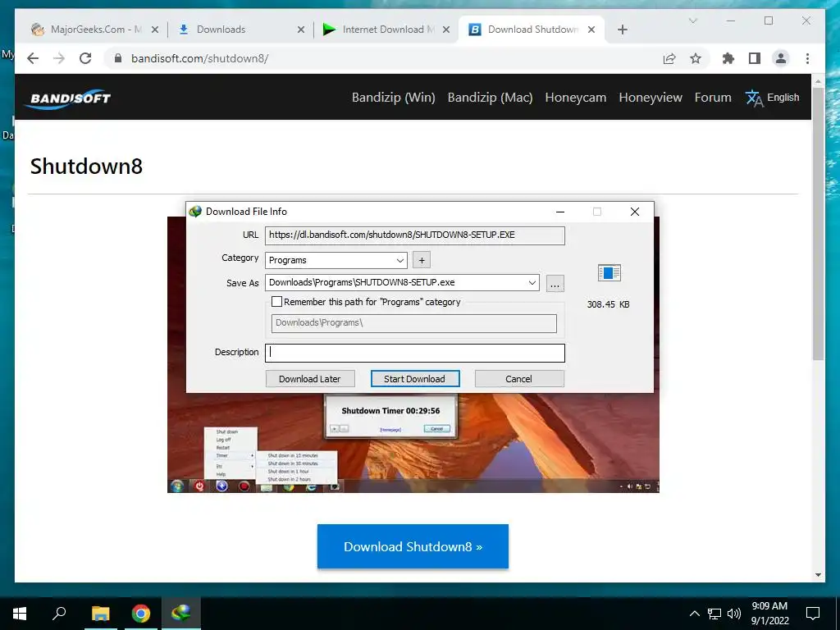Minimize the Download File Info dialog

click(x=560, y=212)
